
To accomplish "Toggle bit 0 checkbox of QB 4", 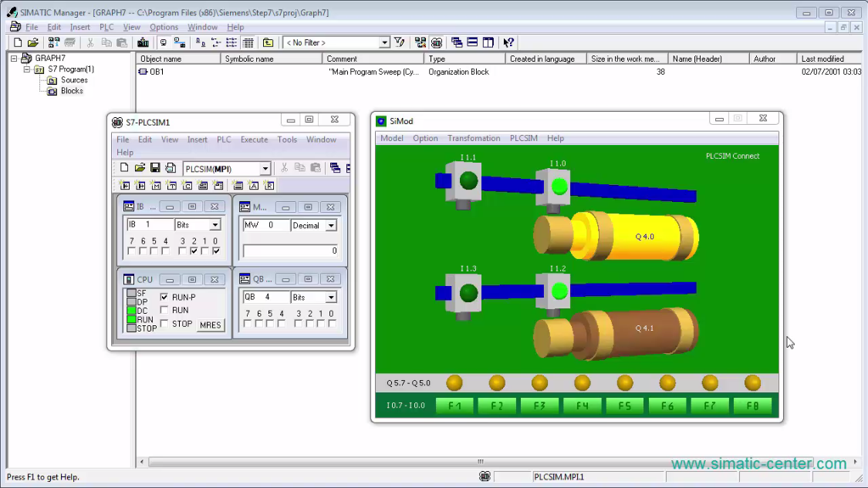I will [x=332, y=324].
